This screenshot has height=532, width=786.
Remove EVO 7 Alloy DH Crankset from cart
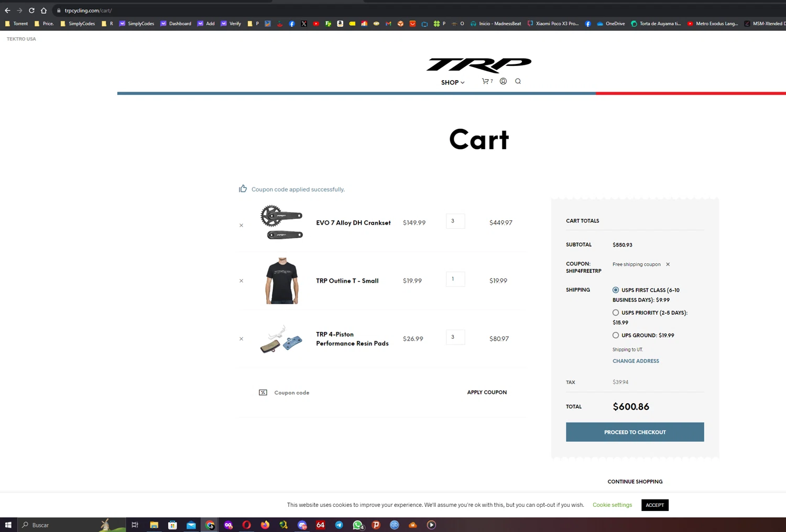tap(242, 226)
